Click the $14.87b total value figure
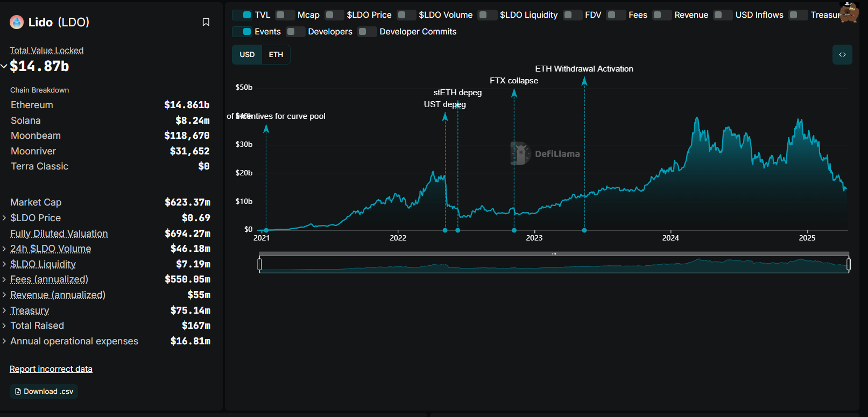The height and width of the screenshot is (417, 868). coord(39,66)
